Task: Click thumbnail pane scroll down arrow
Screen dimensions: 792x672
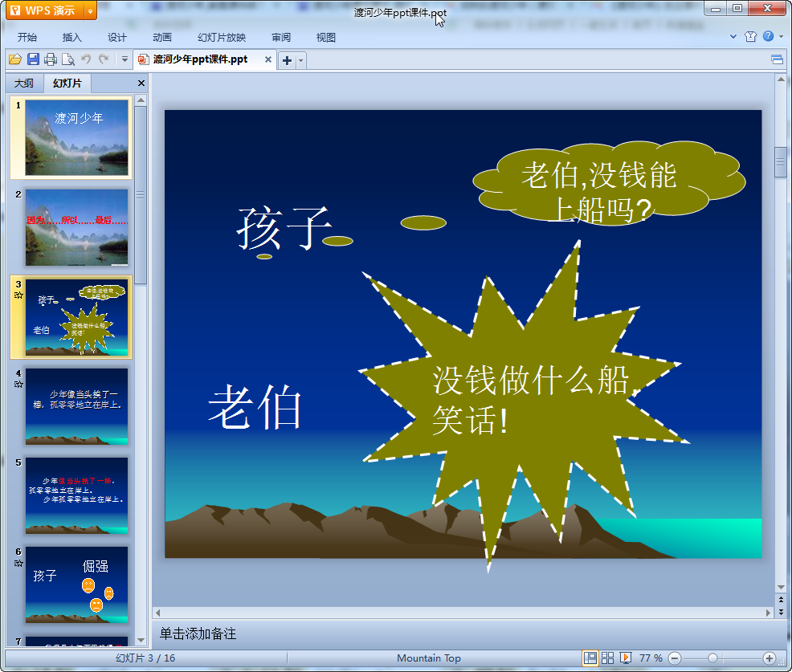Action: 141,640
